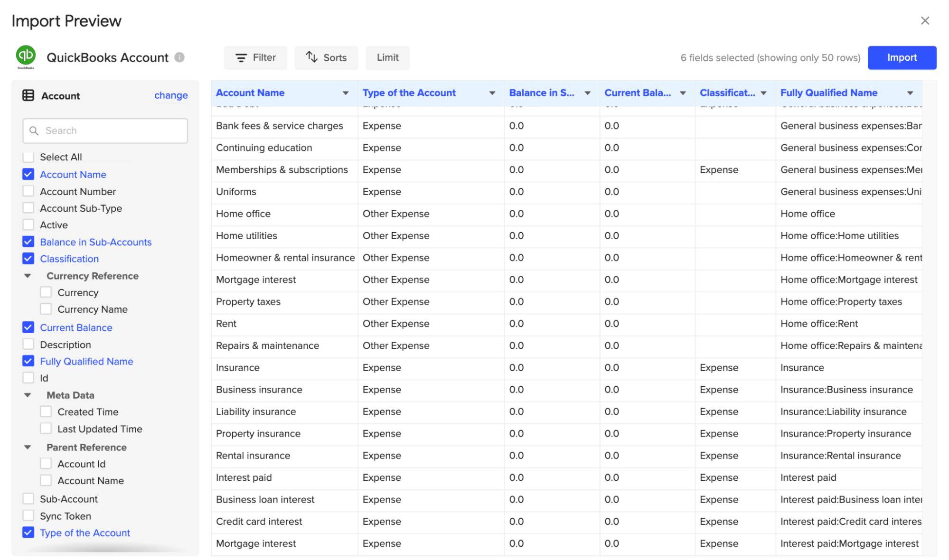Click the Uniforms account name cell

tap(284, 192)
